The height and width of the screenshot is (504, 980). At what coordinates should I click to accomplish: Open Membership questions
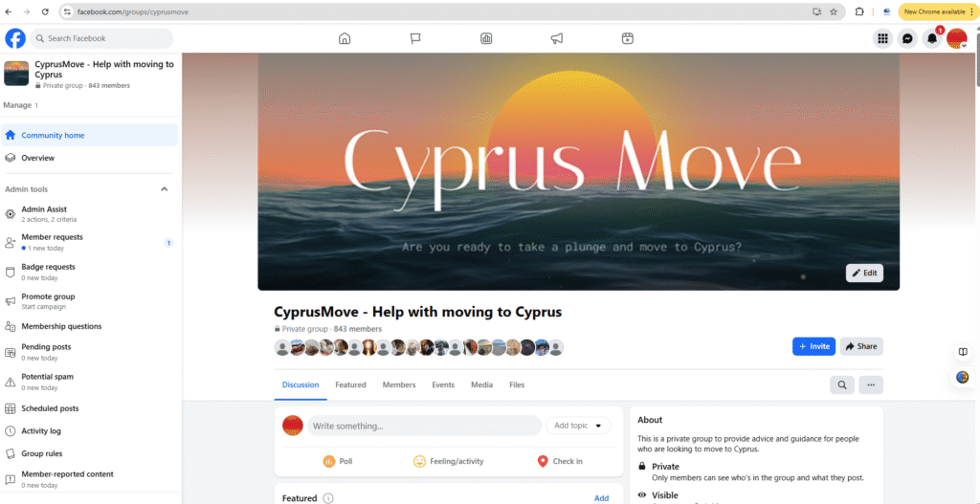click(89, 327)
